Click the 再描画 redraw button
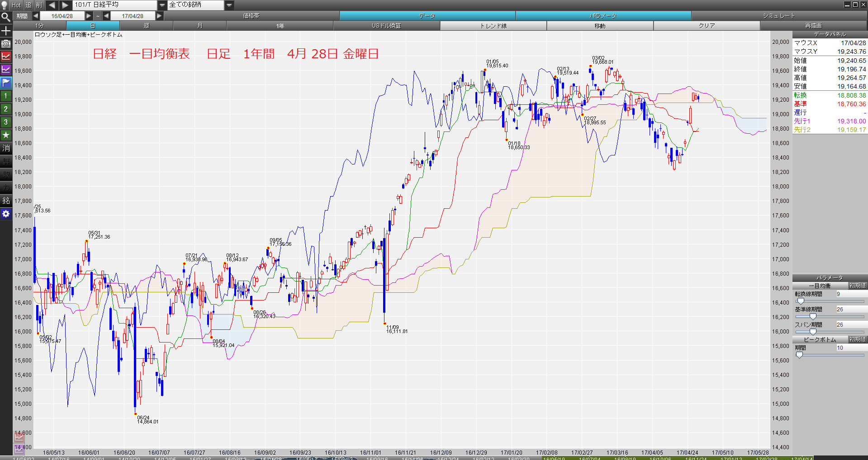This screenshot has width=868, height=460. pos(813,26)
